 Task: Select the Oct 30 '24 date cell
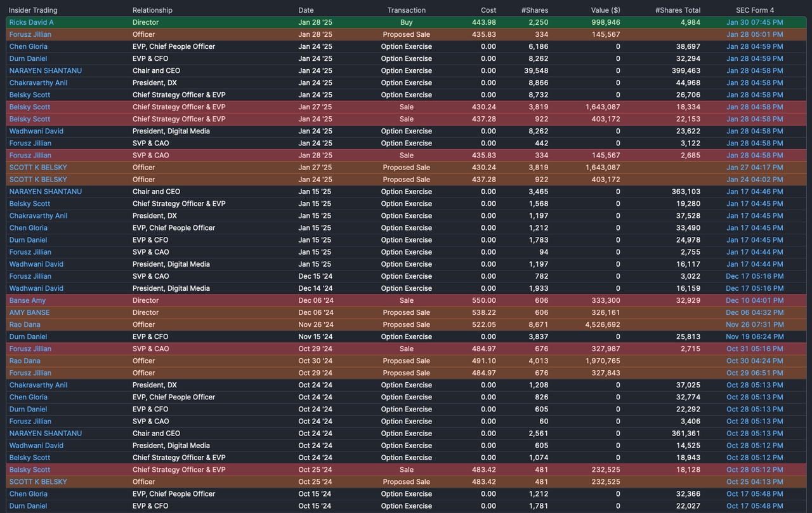(315, 361)
